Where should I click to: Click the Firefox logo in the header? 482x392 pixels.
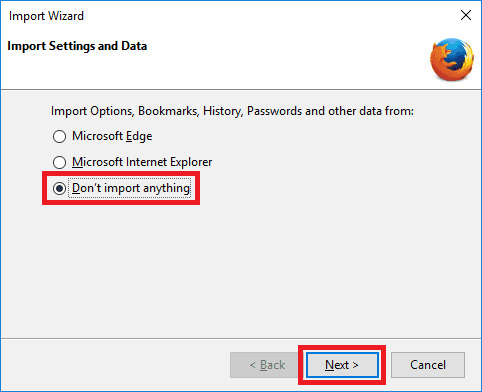pos(452,59)
